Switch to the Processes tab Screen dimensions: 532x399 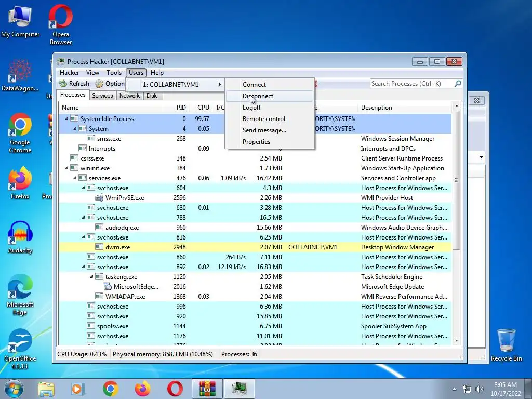(73, 95)
